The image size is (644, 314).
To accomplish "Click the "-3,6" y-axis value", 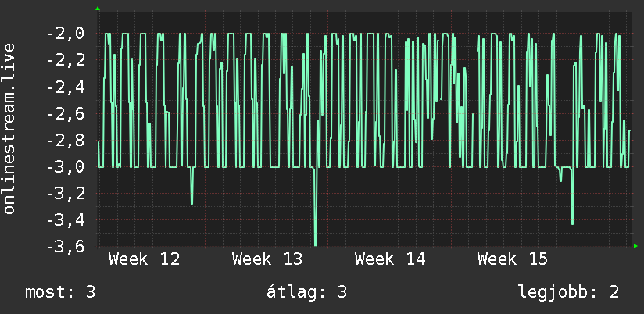I will click(66, 247).
